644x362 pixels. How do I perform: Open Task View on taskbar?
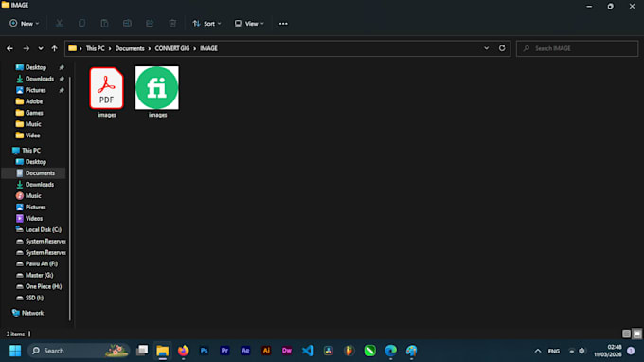tap(142, 351)
